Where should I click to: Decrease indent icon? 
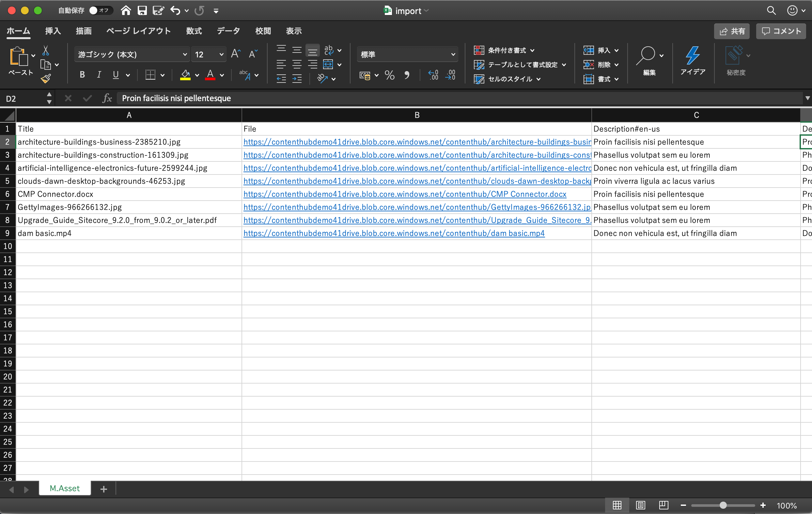pyautogui.click(x=281, y=79)
